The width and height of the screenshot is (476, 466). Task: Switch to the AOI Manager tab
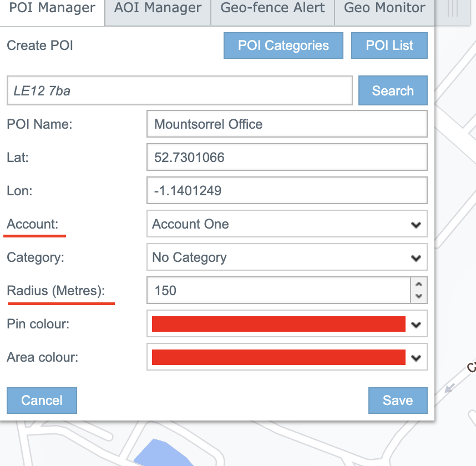[x=158, y=8]
